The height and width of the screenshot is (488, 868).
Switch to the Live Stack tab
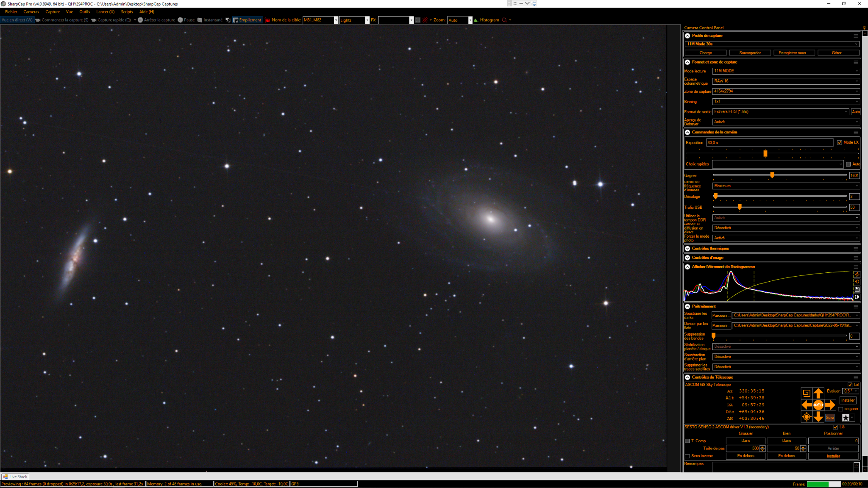tap(15, 477)
